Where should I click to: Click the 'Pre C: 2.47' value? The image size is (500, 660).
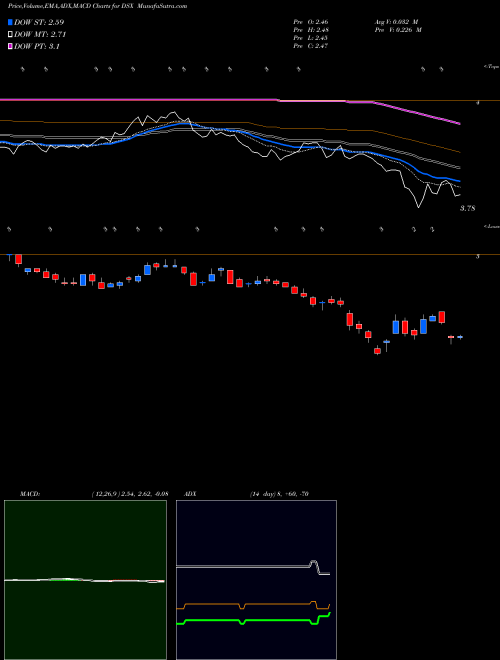pyautogui.click(x=311, y=46)
